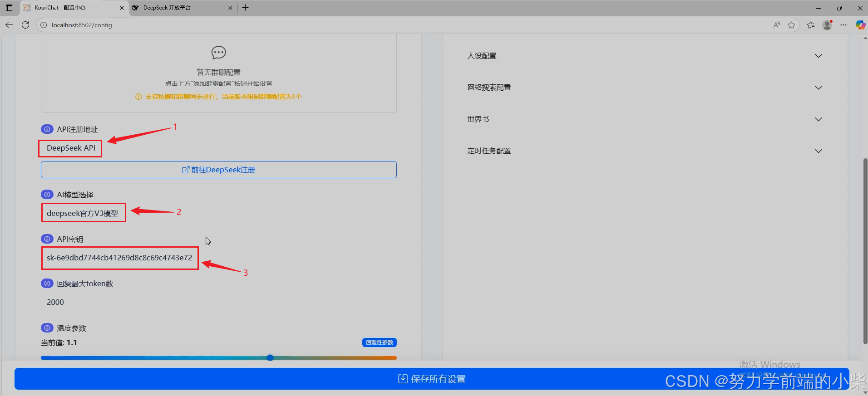Open the browser profile avatar
This screenshot has width=868, height=396.
[828, 25]
